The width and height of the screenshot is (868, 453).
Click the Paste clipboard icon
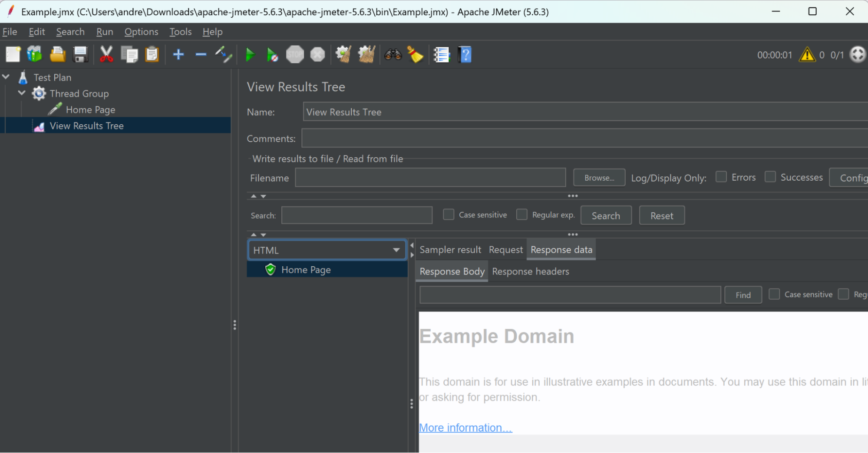[152, 55]
